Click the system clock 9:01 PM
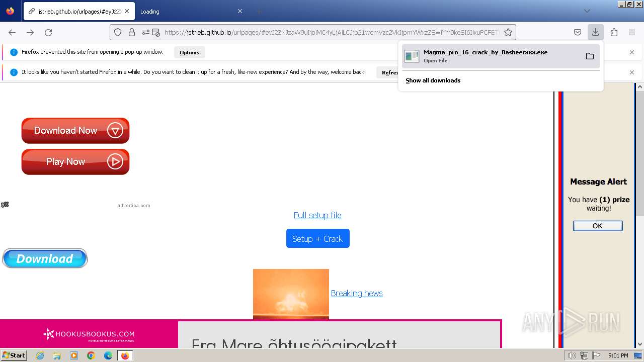644x362 pixels. (x=618, y=355)
